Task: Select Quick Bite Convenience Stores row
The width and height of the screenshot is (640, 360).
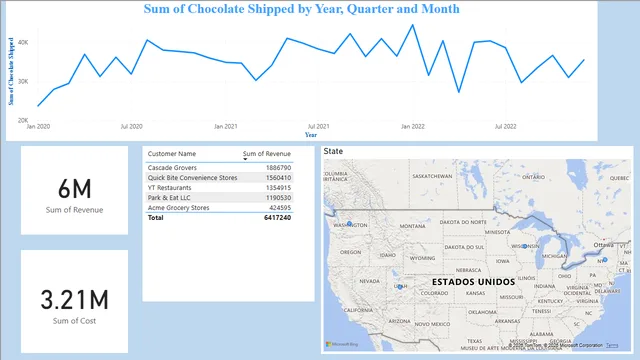Action: (x=219, y=178)
